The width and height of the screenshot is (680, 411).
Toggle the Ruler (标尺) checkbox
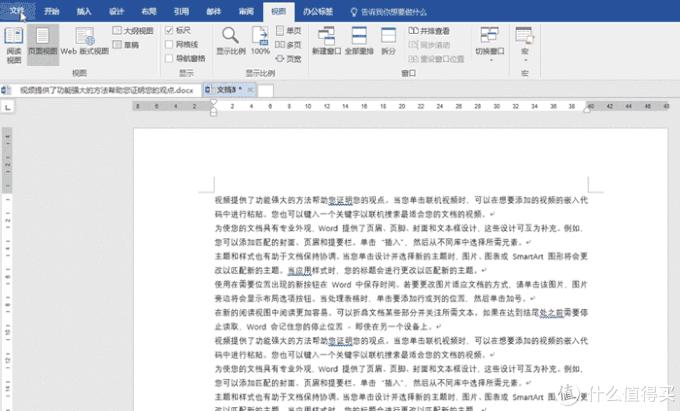coord(169,30)
